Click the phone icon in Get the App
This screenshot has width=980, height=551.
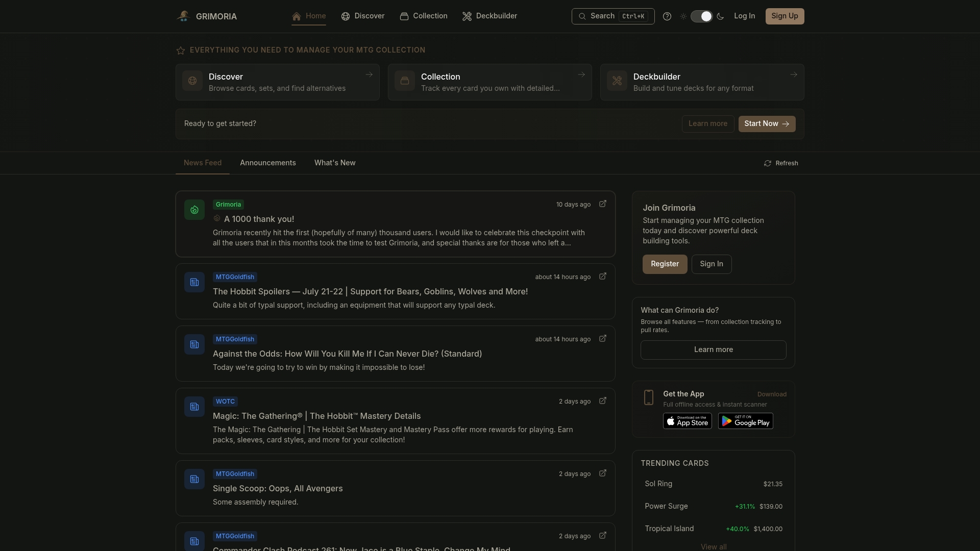coord(649,397)
